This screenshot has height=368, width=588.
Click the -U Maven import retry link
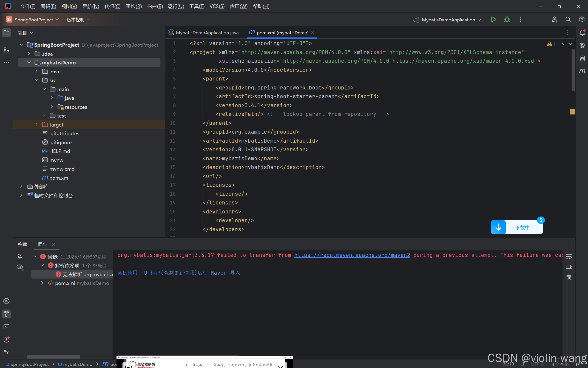(x=179, y=273)
